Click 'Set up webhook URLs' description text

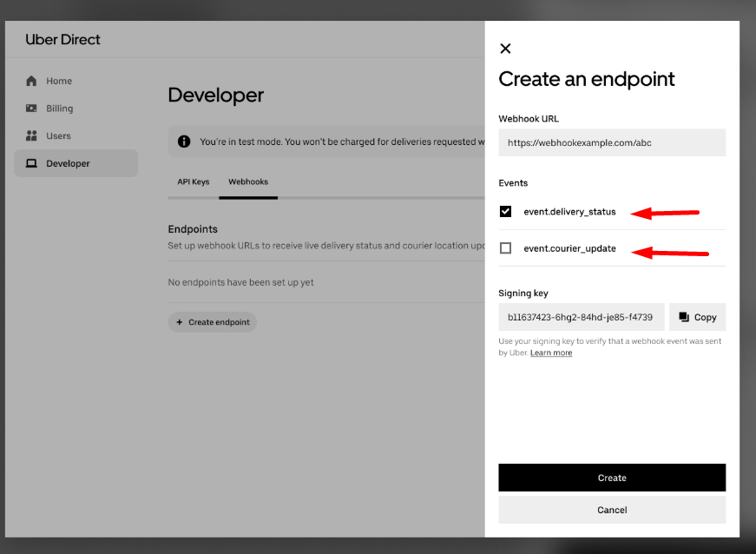(x=326, y=246)
